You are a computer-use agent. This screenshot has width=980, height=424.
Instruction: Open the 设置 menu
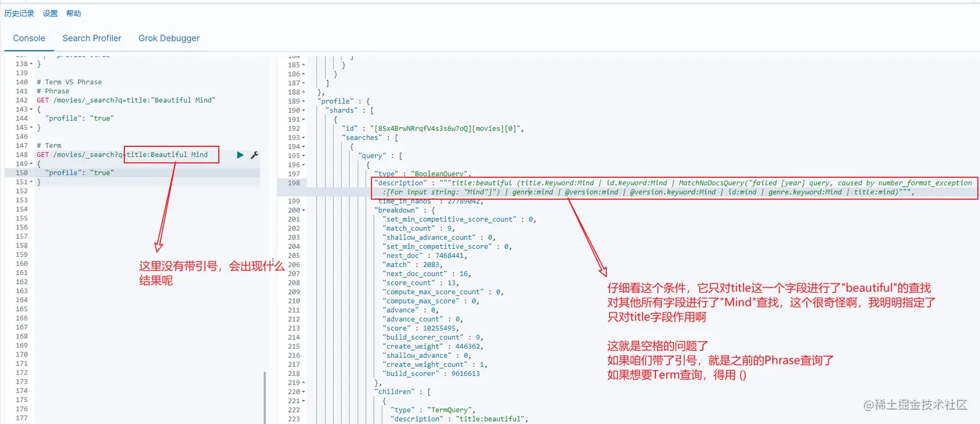[x=50, y=13]
